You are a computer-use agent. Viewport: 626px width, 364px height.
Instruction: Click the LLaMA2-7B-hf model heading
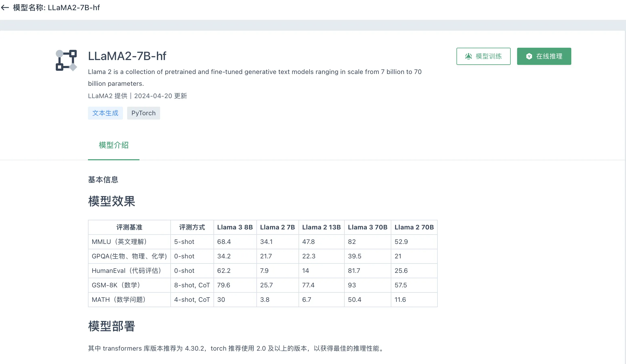coord(127,56)
